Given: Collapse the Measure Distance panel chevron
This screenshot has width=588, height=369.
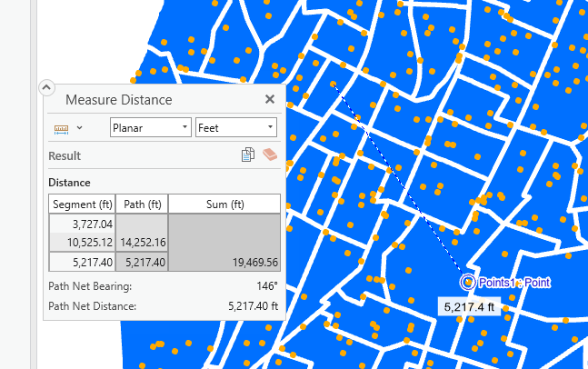Looking at the screenshot, I should tap(46, 88).
